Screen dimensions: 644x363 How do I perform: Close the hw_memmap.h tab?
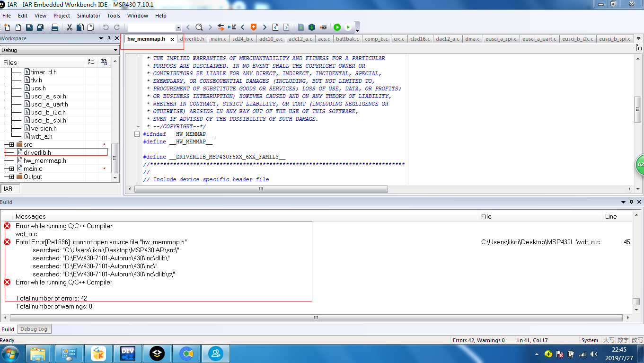point(172,39)
